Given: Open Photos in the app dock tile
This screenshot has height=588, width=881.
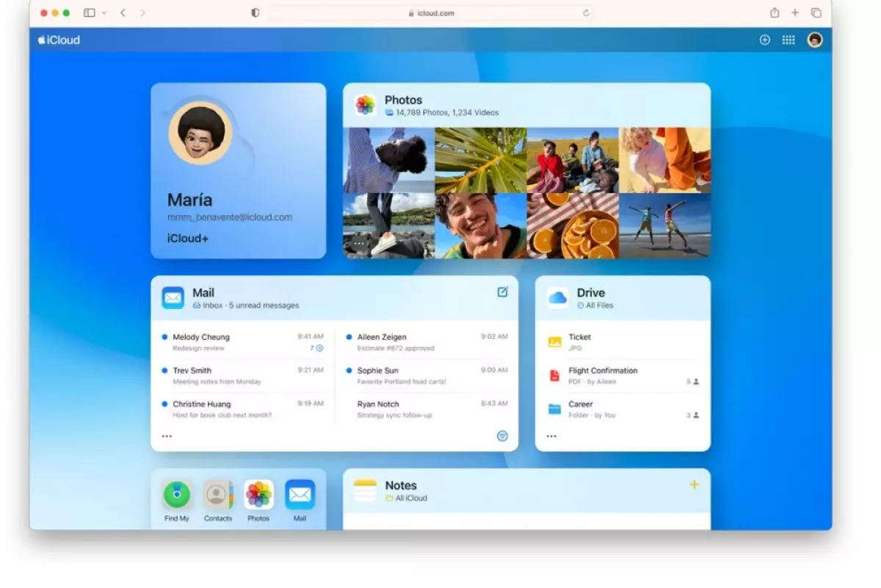Looking at the screenshot, I should pos(258,495).
